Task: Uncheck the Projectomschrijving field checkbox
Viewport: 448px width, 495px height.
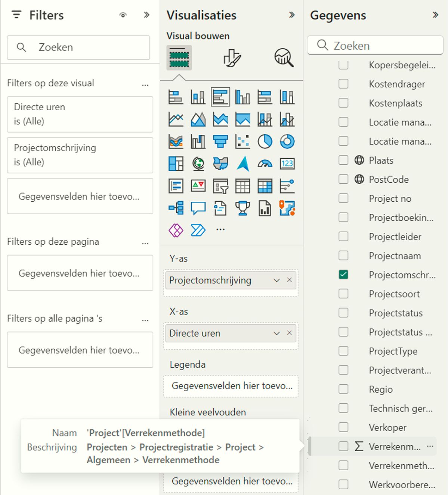Action: click(343, 275)
